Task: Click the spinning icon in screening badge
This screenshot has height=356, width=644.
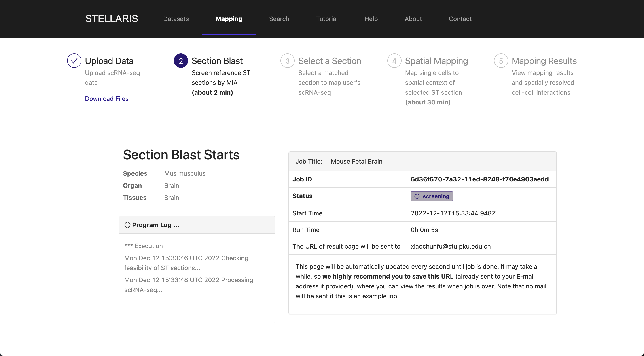Action: point(417,196)
